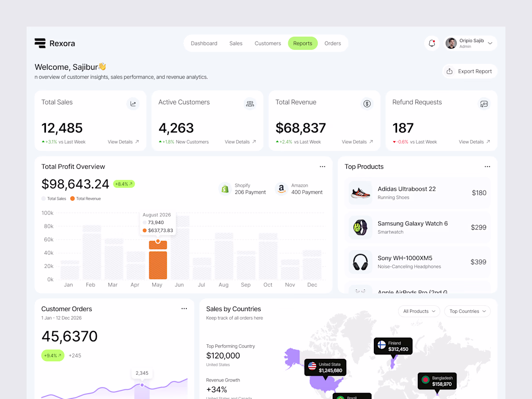
Task: Click the +9.4% customer orders badge
Action: [53, 355]
